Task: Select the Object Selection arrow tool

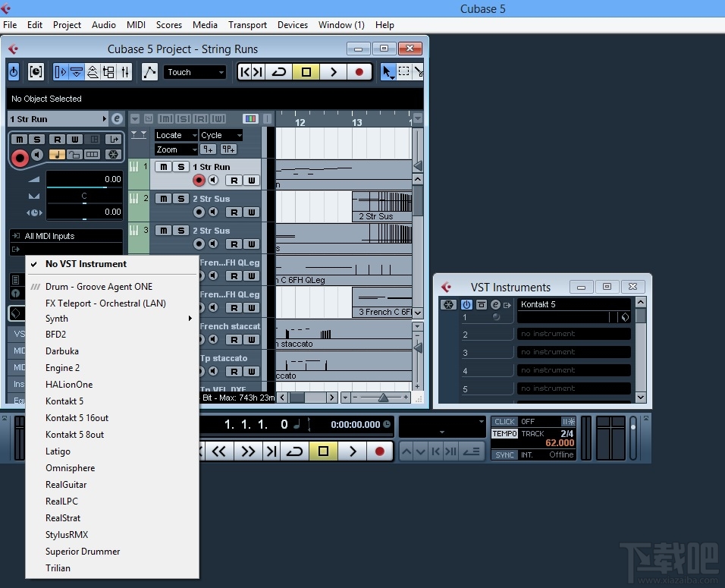Action: tap(388, 72)
